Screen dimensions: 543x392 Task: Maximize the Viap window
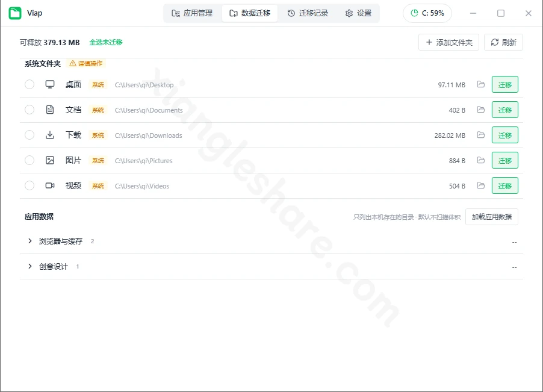(x=501, y=13)
